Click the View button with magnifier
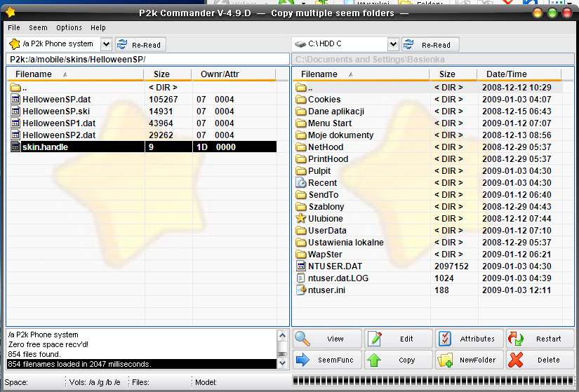579x392 pixels. [327, 339]
